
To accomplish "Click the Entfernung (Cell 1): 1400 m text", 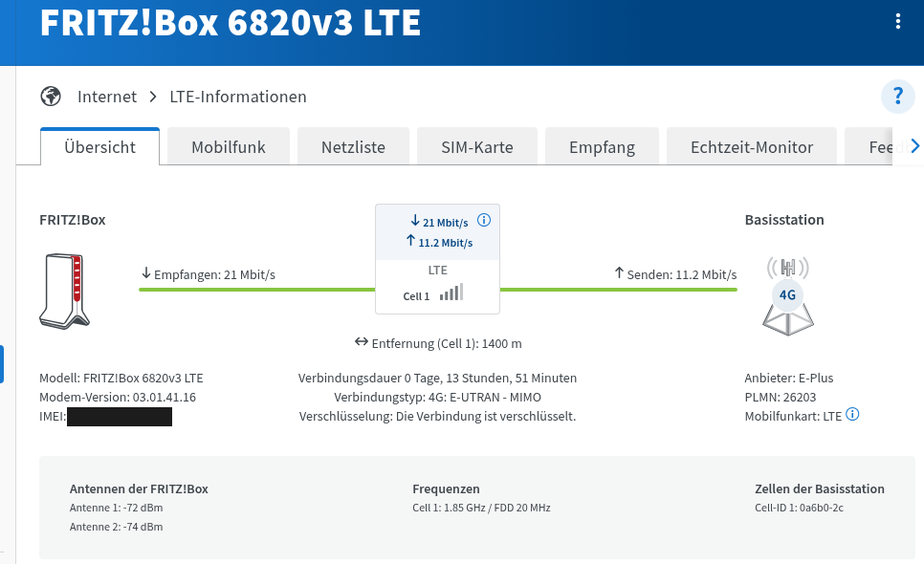I will pos(447,344).
